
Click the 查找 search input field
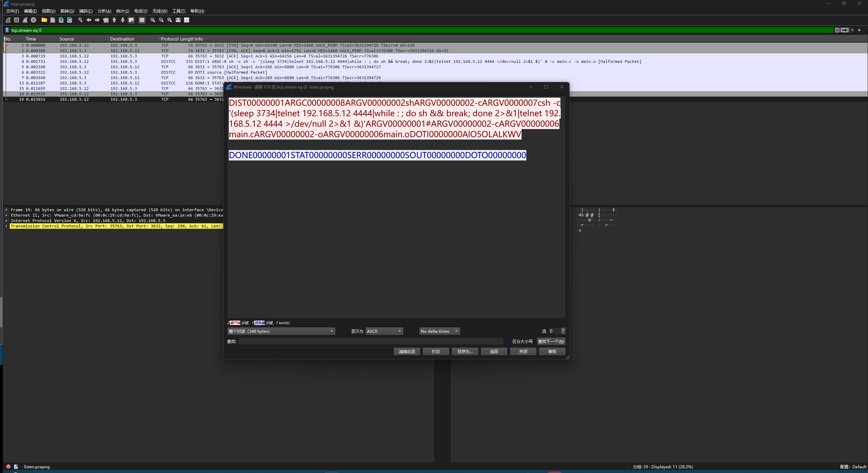pos(371,341)
